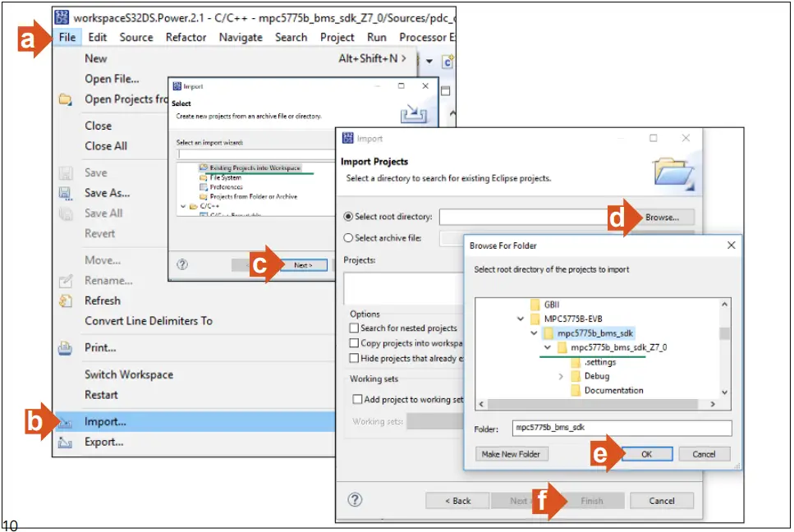
Task: Select Switch Workspace entry
Action: click(129, 374)
